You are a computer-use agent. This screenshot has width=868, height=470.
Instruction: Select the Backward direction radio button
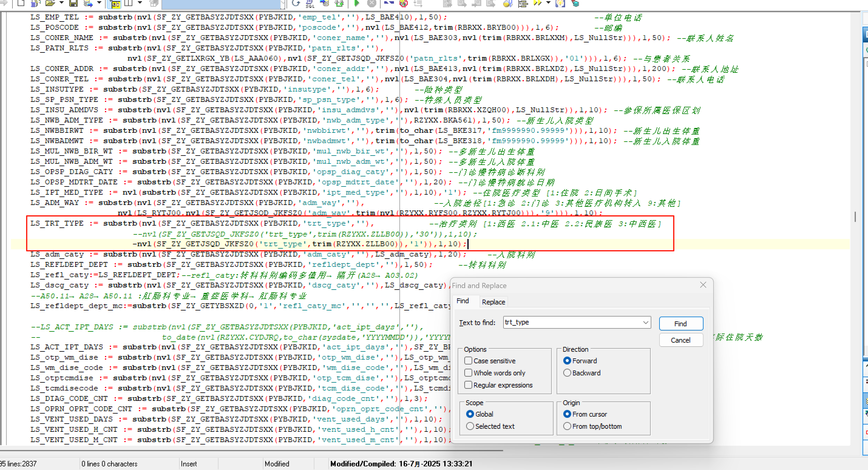567,373
